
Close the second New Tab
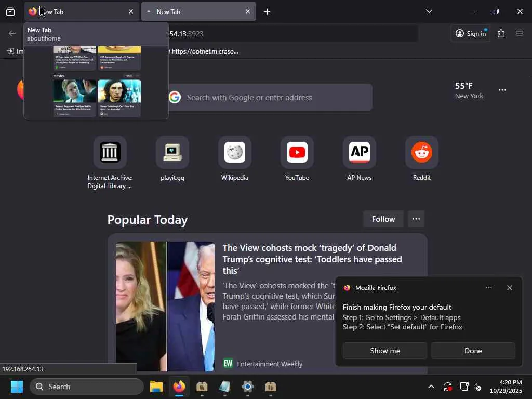coord(248,12)
